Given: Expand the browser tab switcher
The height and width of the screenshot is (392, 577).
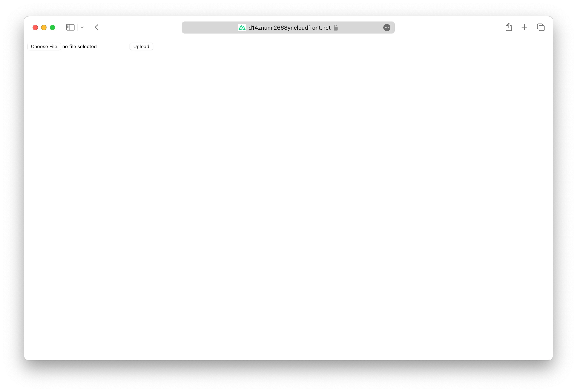Looking at the screenshot, I should (x=541, y=28).
